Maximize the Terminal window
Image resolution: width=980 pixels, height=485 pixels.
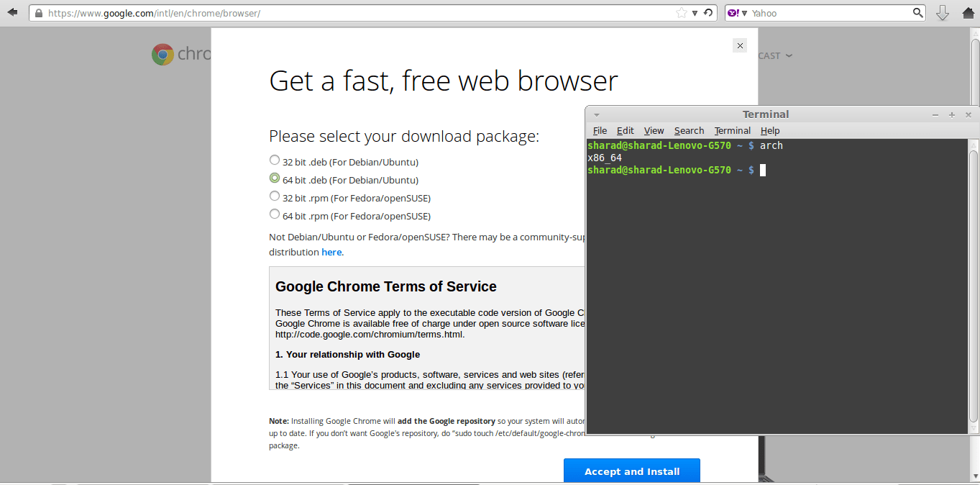click(952, 114)
